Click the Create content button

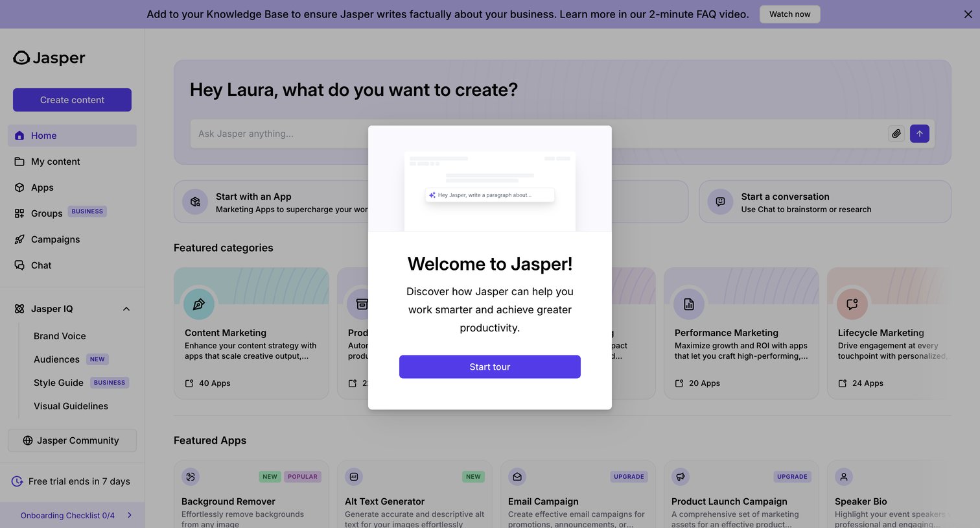tap(72, 100)
